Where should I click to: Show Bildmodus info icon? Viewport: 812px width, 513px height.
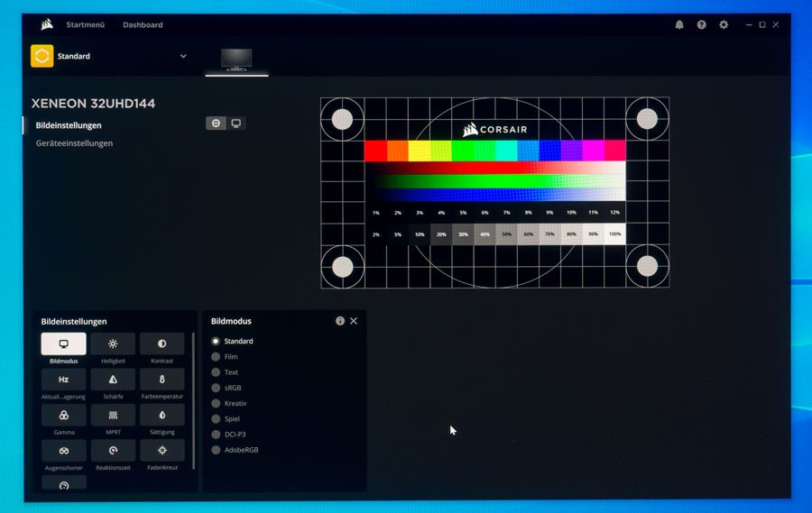point(340,321)
